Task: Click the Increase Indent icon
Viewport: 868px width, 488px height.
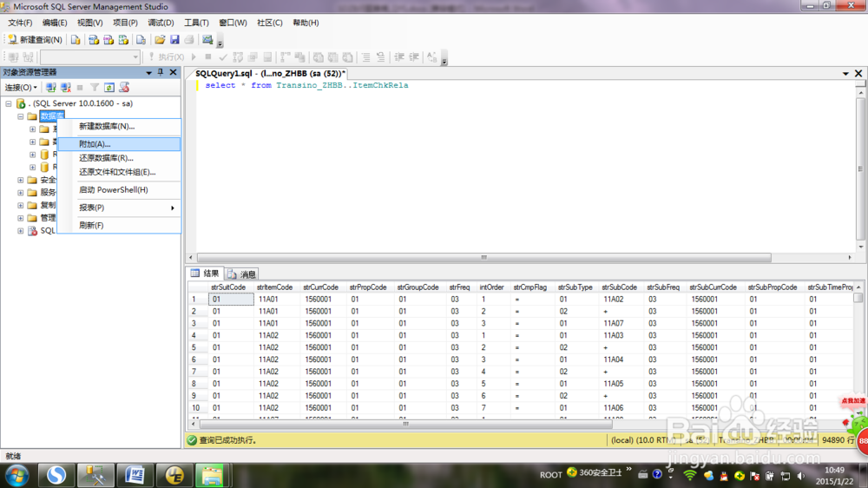Action: pos(413,57)
